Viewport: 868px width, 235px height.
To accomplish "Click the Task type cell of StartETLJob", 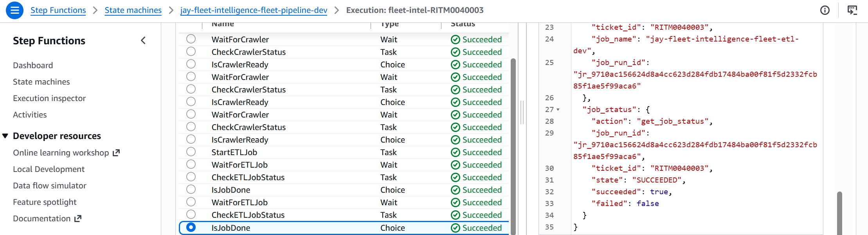I will pos(389,152).
